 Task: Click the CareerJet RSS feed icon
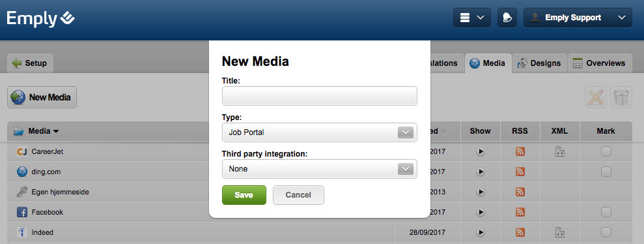(x=520, y=151)
